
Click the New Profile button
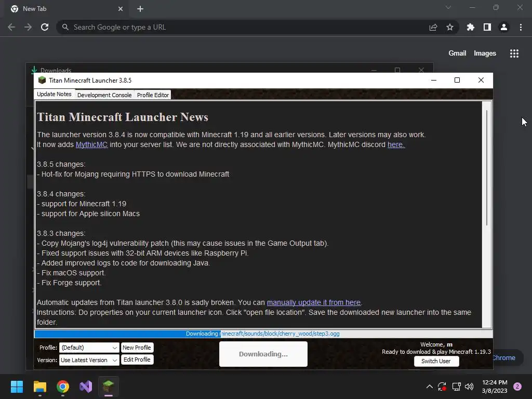point(137,348)
